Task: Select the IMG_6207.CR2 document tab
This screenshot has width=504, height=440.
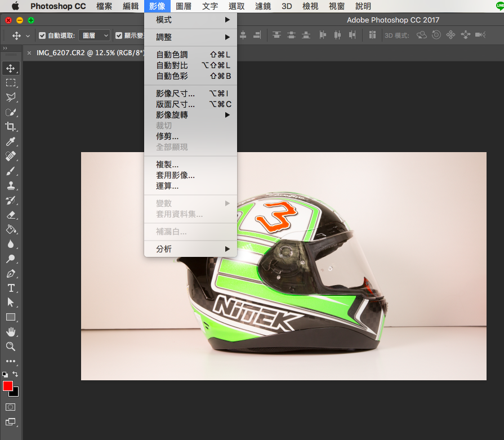Action: (90, 53)
